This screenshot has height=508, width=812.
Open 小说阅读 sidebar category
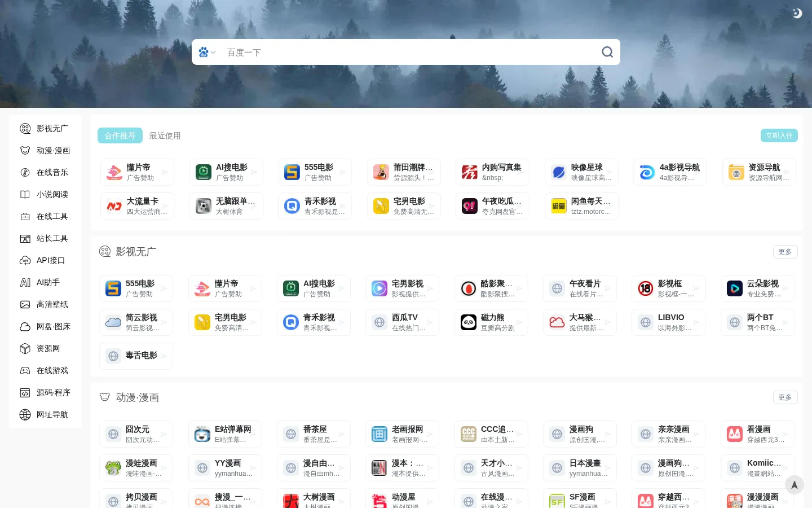(45, 194)
